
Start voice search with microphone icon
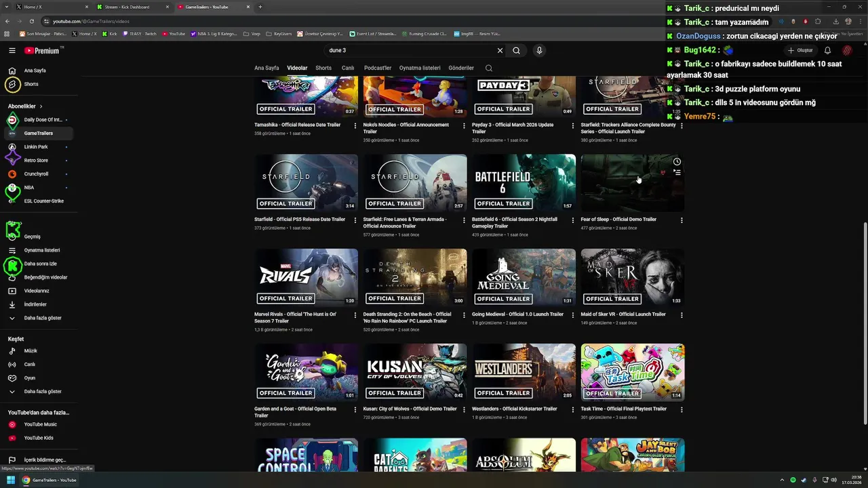coord(539,51)
